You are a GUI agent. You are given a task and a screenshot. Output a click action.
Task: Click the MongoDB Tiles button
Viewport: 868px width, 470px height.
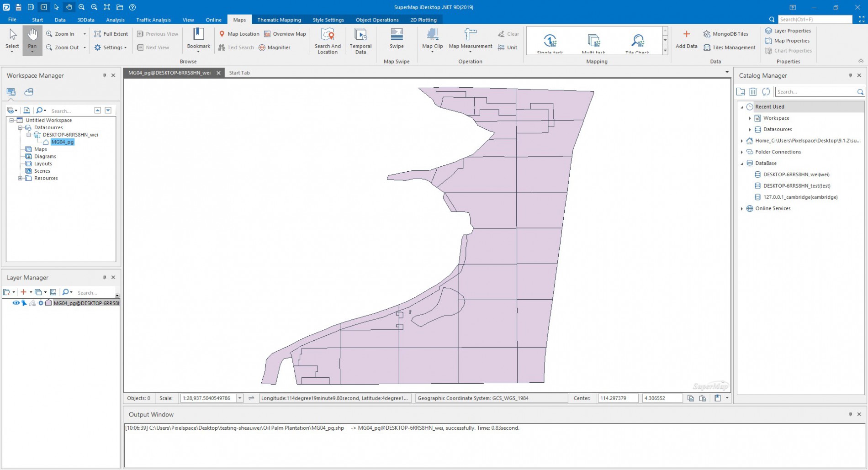(725, 34)
